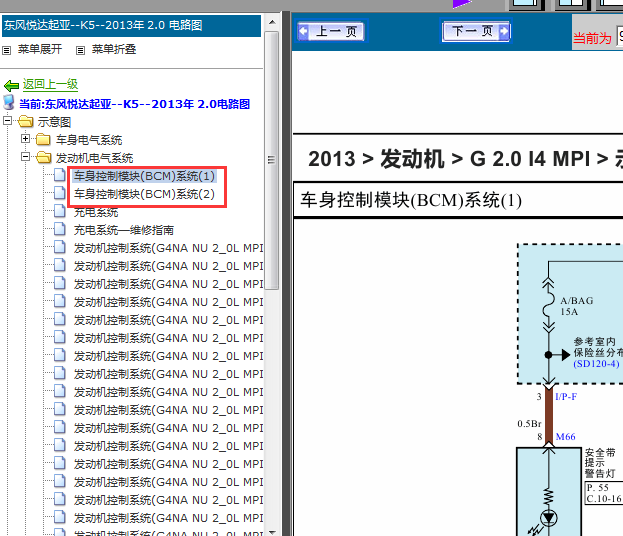Click 菜单折叠 to collapse all menus
Viewport: 623px width, 536px height.
click(x=114, y=49)
